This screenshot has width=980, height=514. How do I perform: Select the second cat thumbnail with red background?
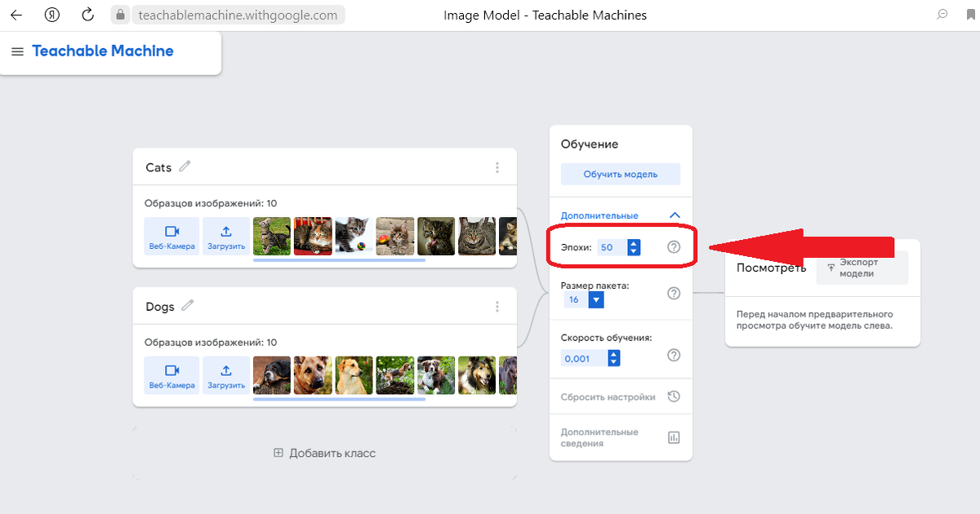[x=313, y=237]
